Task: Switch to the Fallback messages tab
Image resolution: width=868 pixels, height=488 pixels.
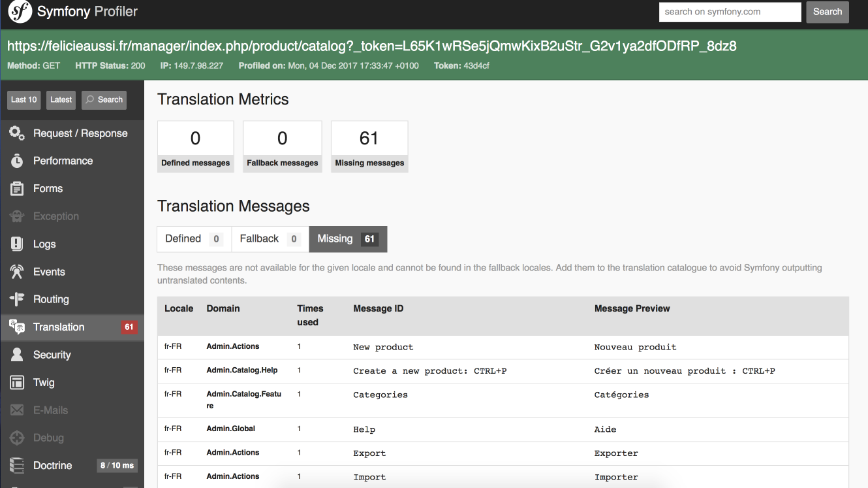Action: click(x=270, y=239)
